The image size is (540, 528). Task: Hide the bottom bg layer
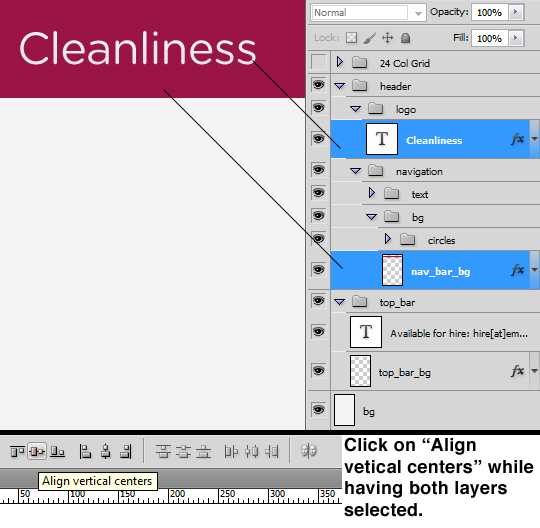click(x=319, y=410)
